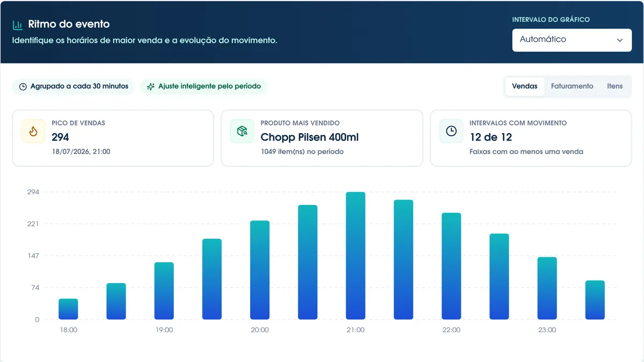Select the tallest bar at 21:00
644x362 pixels.
click(356, 256)
